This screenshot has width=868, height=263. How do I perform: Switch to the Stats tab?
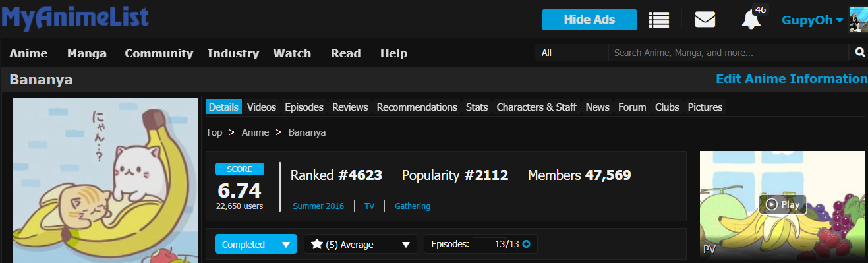(x=477, y=107)
